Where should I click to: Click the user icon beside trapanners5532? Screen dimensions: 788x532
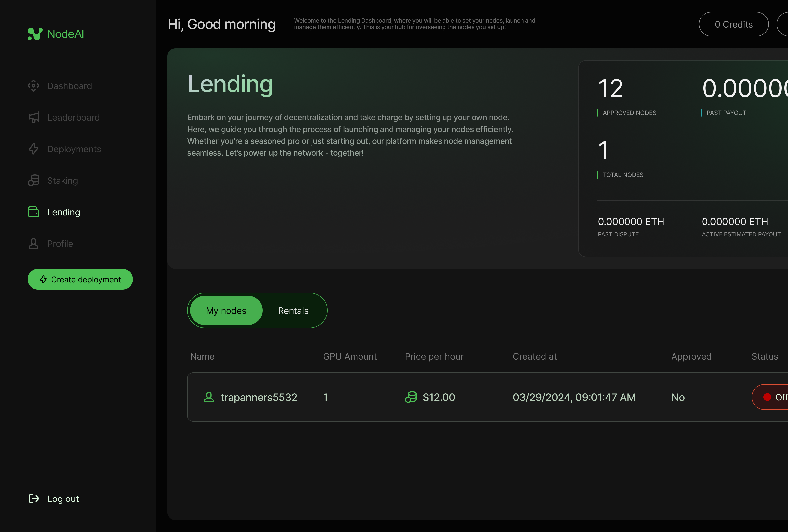pos(209,397)
